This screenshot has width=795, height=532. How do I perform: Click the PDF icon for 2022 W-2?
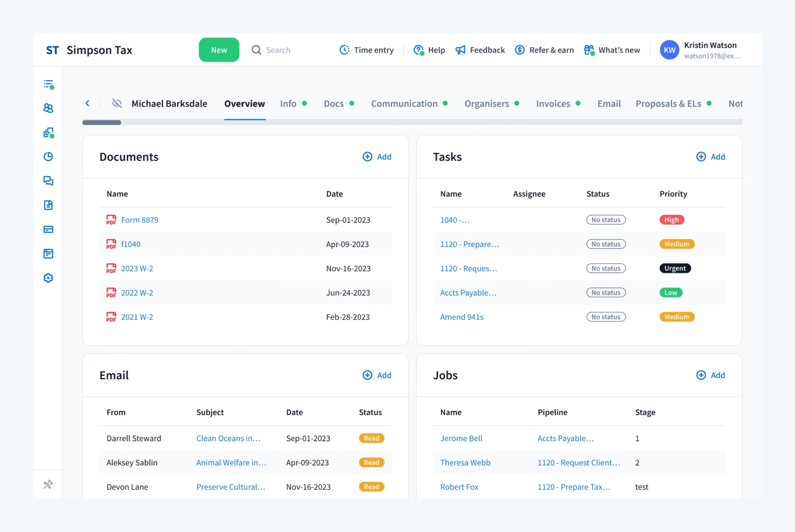point(111,293)
